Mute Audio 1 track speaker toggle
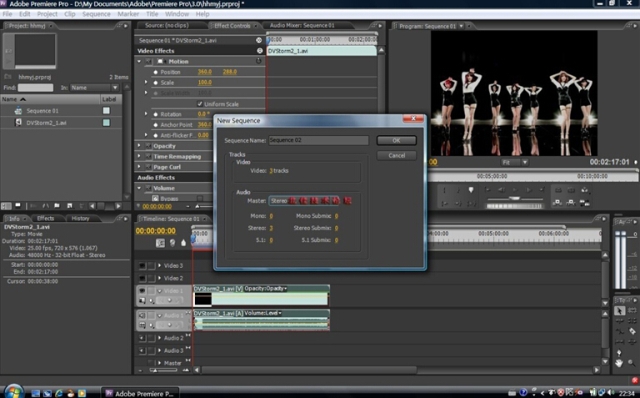This screenshot has width=640, height=398. (142, 316)
